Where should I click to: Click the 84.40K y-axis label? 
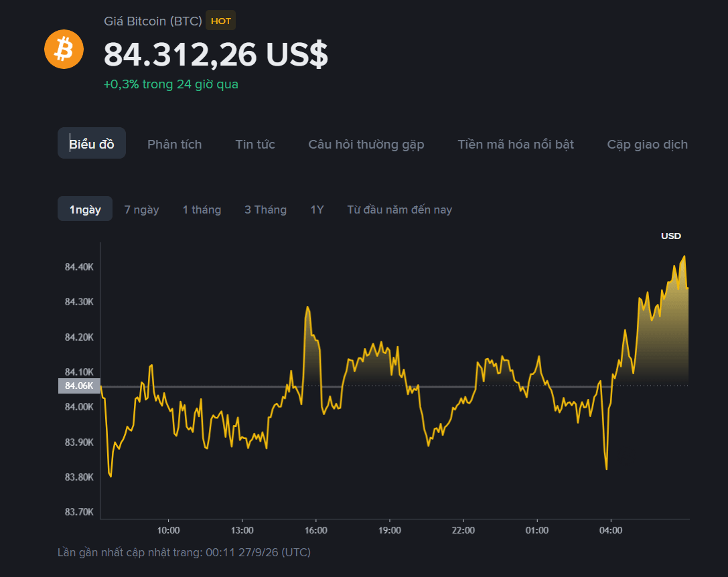pos(79,267)
